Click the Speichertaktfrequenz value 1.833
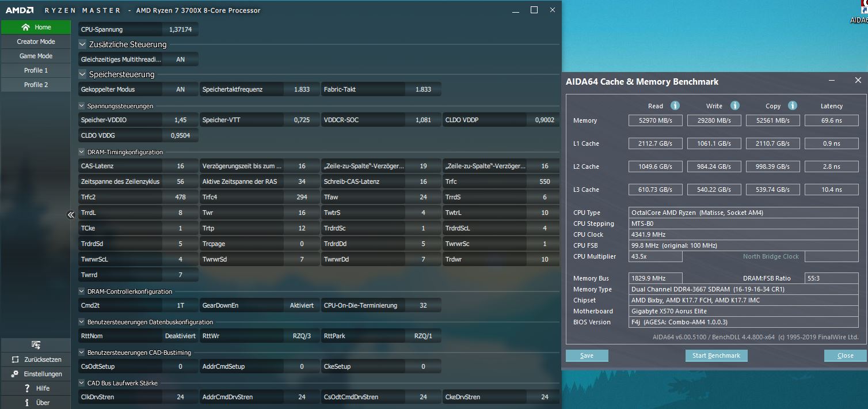The image size is (868, 409). pyautogui.click(x=302, y=89)
